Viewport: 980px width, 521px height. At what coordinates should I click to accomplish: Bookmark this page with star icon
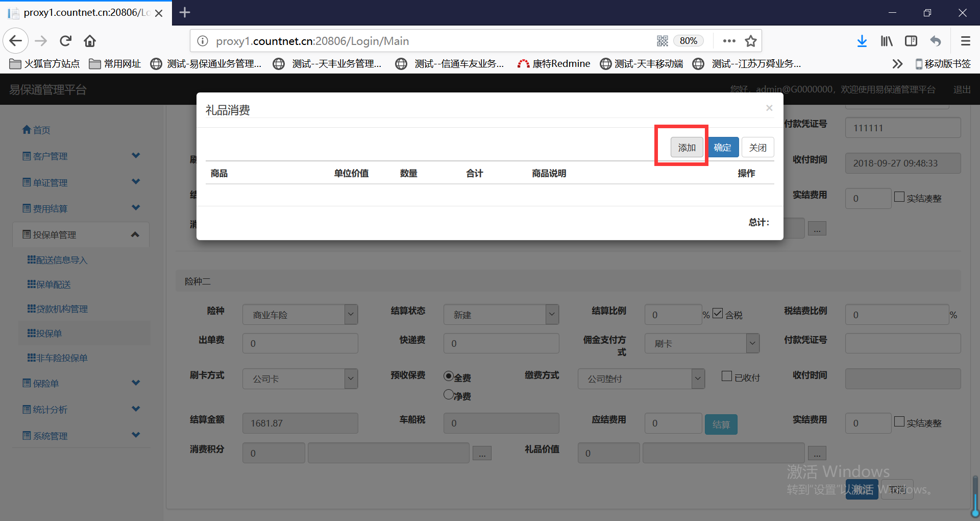pyautogui.click(x=750, y=41)
